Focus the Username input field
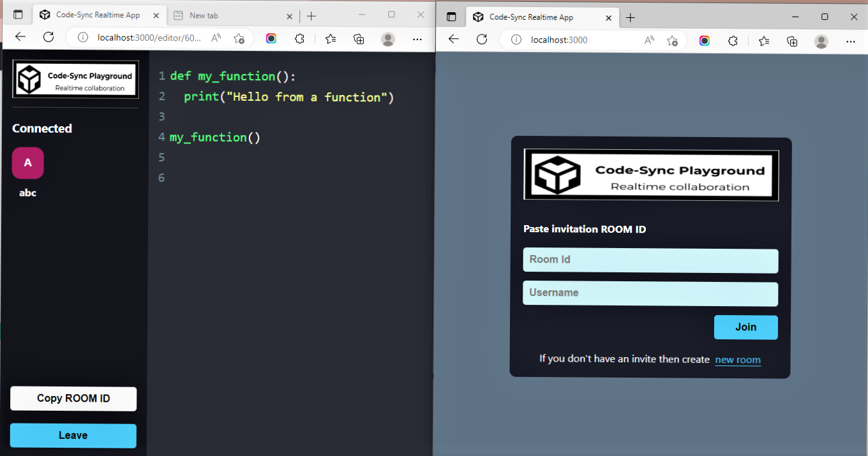 click(x=650, y=294)
